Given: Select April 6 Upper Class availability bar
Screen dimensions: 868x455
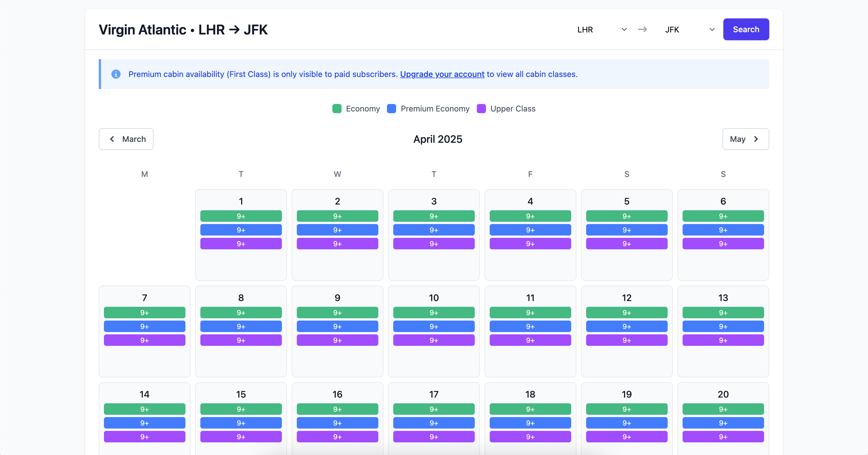Looking at the screenshot, I should point(723,244).
